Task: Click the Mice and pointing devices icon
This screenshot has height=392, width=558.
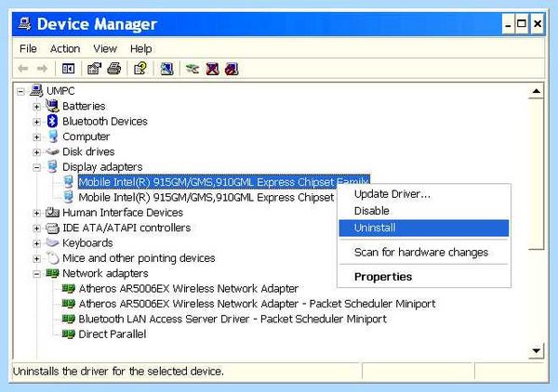Action: click(53, 258)
